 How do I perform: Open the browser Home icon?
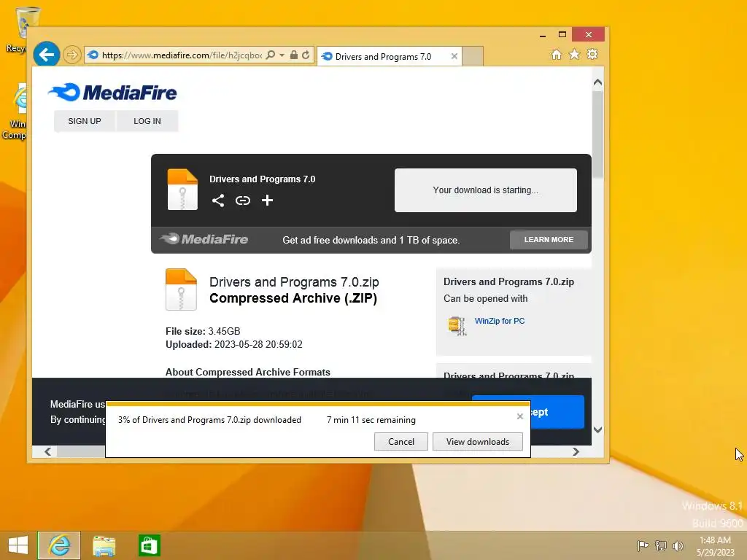[x=557, y=54]
